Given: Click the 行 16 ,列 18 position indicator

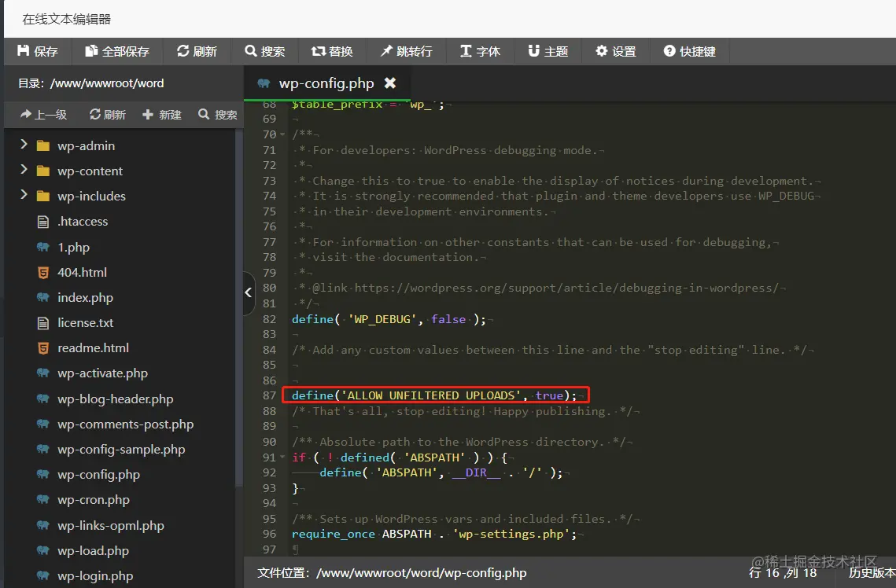Looking at the screenshot, I should pyautogui.click(x=782, y=572).
